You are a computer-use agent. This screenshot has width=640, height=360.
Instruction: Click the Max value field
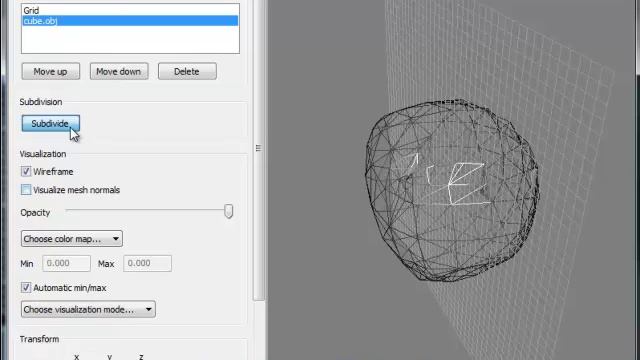(x=147, y=263)
